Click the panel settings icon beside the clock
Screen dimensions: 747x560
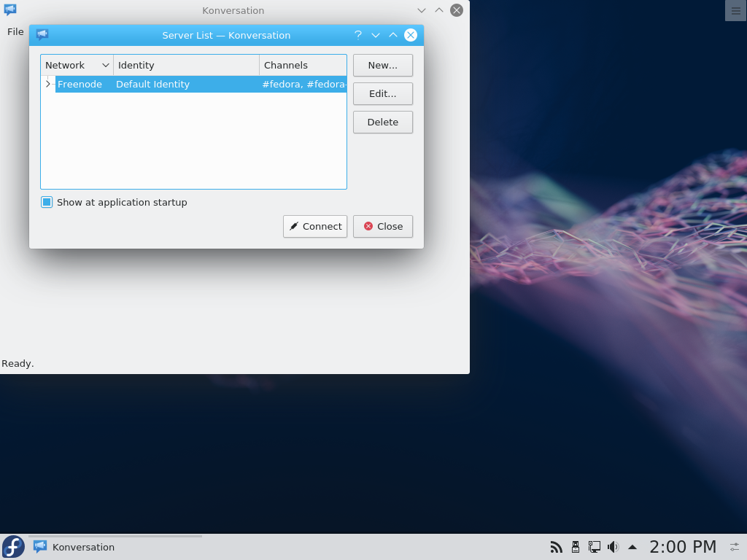click(735, 547)
